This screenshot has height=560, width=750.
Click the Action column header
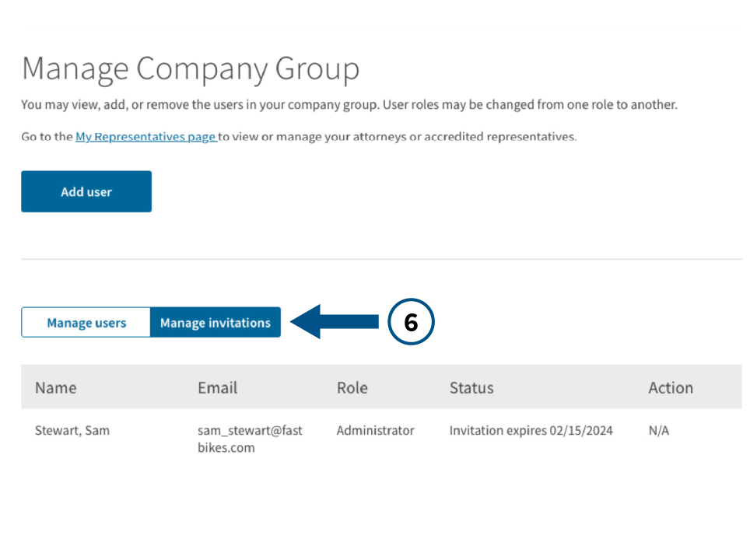click(x=670, y=387)
